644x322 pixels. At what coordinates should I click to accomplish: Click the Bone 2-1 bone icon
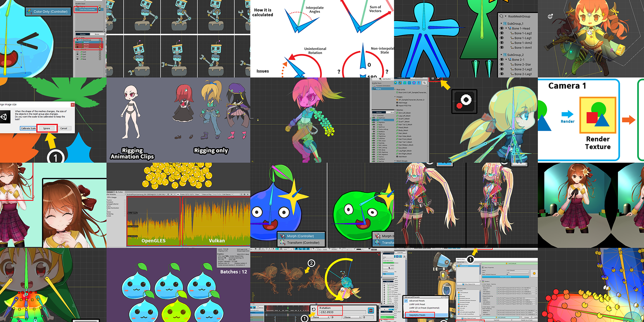click(510, 60)
